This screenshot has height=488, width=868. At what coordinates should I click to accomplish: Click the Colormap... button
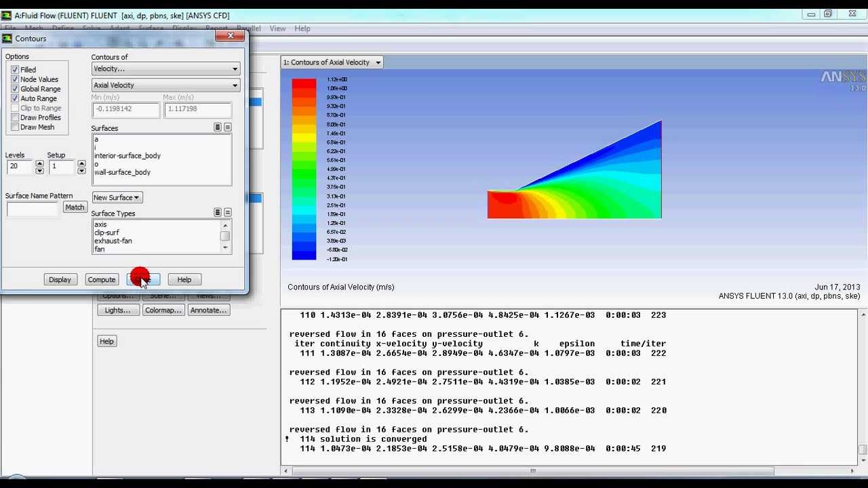coord(163,310)
